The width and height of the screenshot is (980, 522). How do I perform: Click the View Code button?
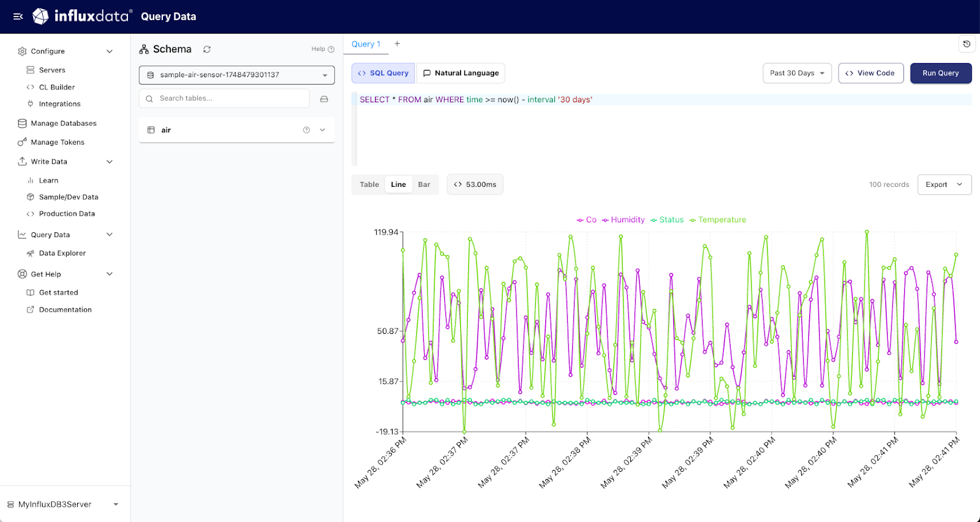[x=870, y=73]
